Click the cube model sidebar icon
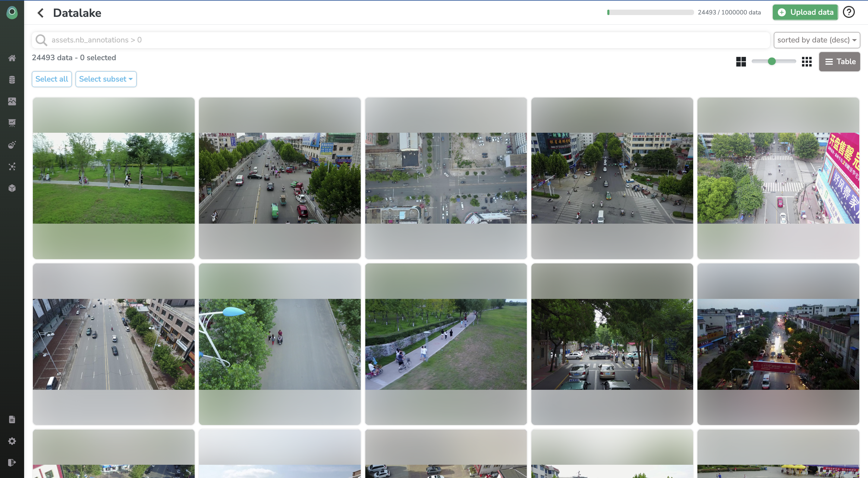 click(x=12, y=188)
